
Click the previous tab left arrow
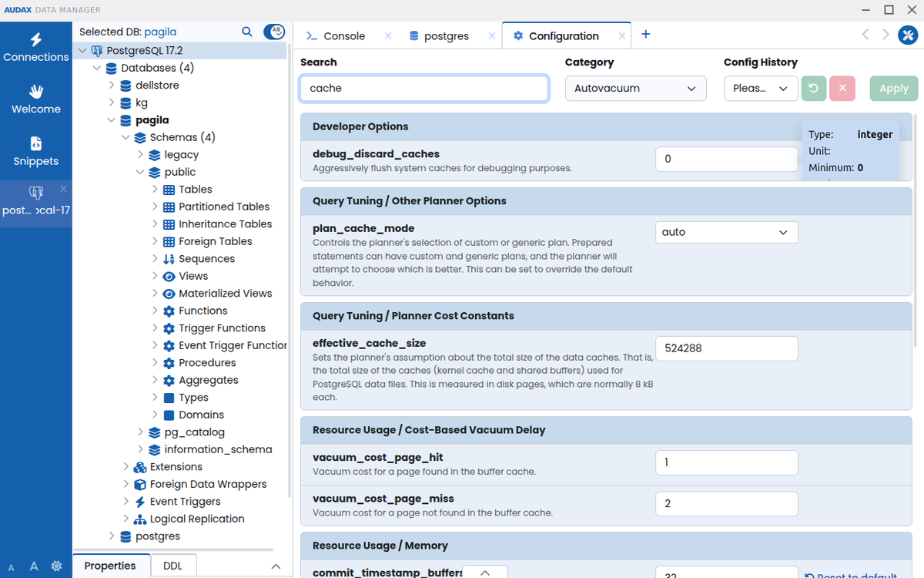(865, 35)
